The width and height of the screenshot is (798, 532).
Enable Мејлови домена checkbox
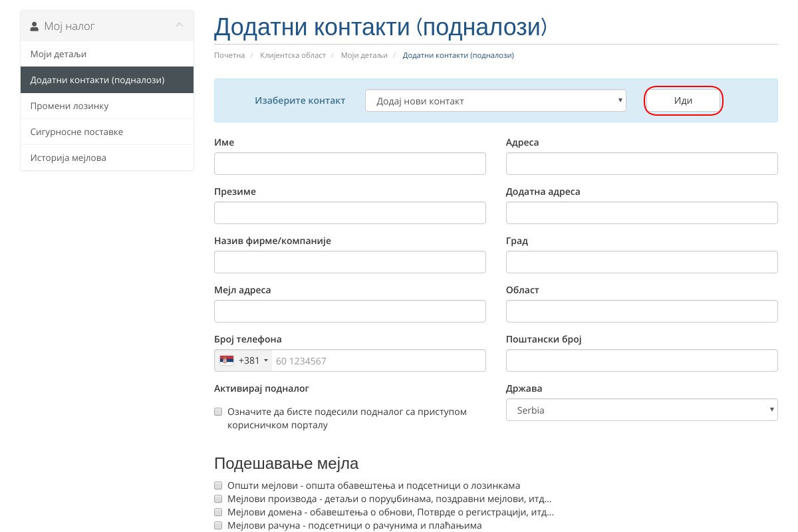(218, 512)
